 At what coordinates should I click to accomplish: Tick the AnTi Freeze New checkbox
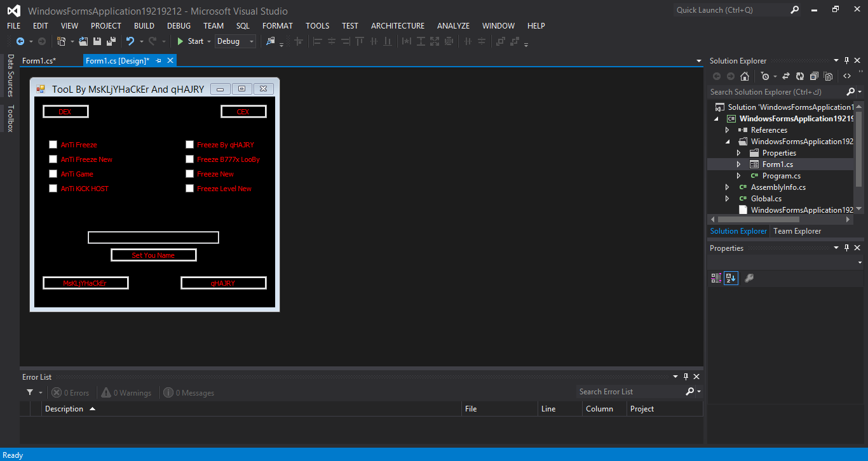(x=53, y=159)
